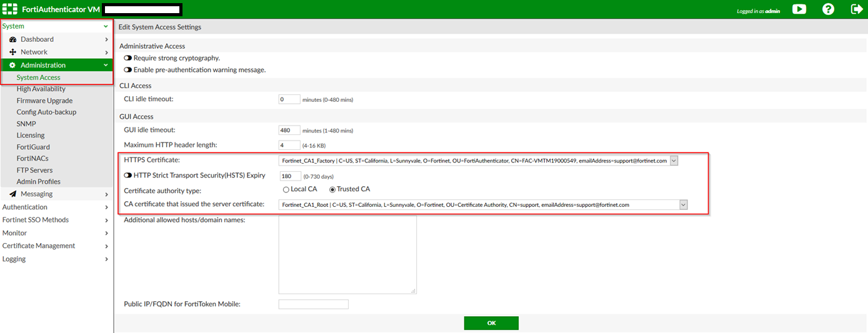Viewport: 868px width, 333px height.
Task: Open Config Auto-backup menu item
Action: pyautogui.click(x=46, y=112)
